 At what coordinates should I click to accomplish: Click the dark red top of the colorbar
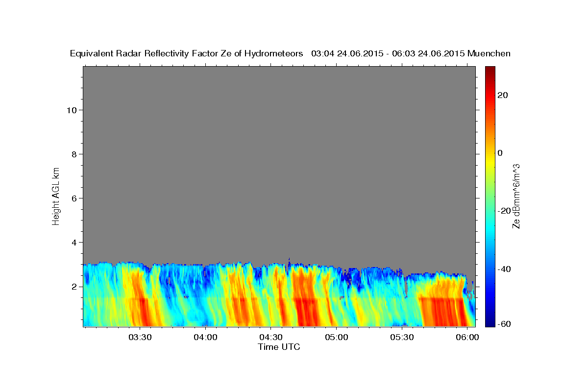pos(490,69)
